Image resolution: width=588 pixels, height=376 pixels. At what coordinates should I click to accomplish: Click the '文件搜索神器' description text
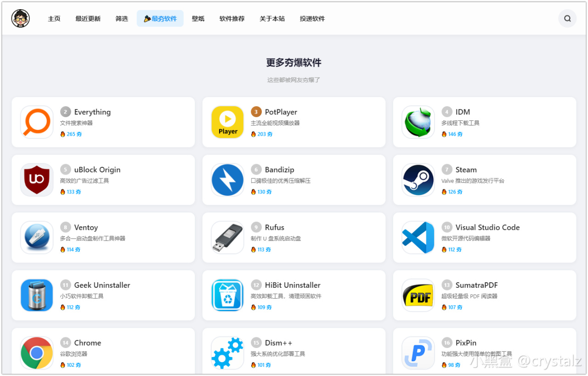pyautogui.click(x=77, y=123)
